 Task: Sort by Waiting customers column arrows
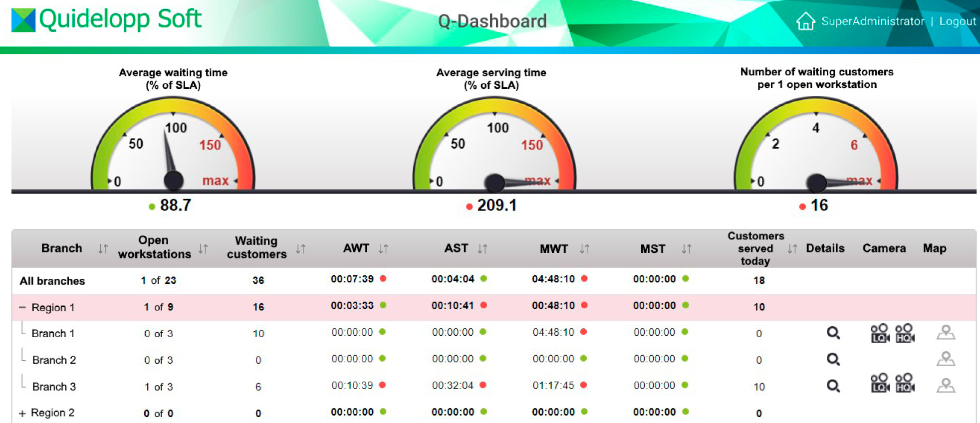(x=300, y=248)
